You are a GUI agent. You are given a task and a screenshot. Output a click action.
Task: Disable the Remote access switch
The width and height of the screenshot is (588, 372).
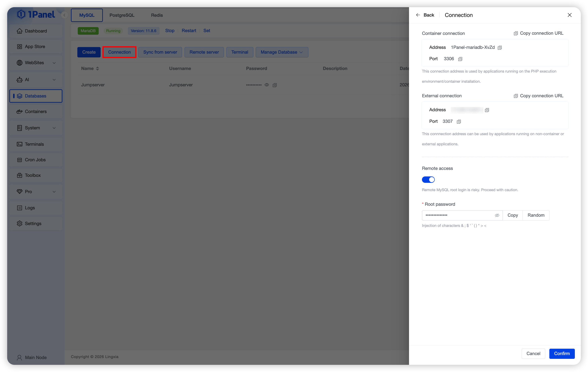(428, 180)
